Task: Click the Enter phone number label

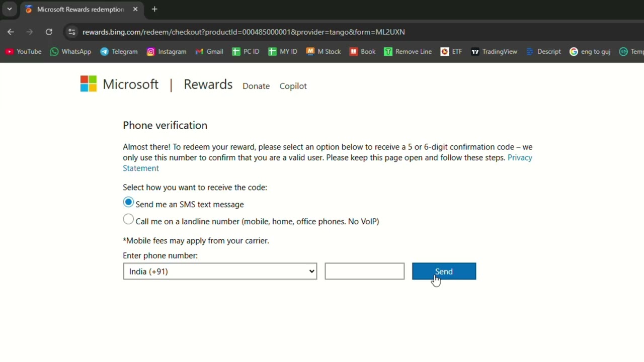Action: (160, 255)
